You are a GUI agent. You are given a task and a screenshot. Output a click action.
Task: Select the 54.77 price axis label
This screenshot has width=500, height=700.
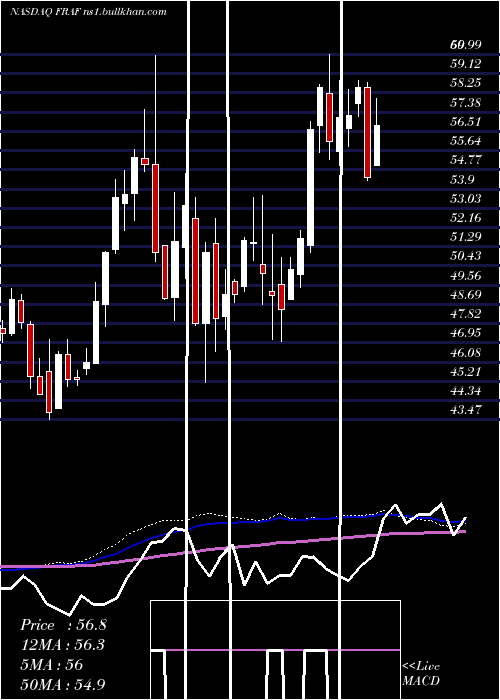coord(466,160)
